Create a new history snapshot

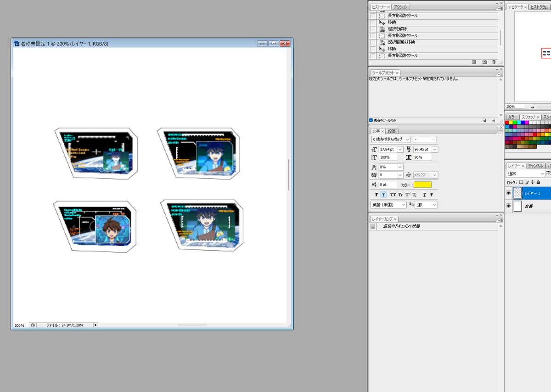click(x=484, y=62)
